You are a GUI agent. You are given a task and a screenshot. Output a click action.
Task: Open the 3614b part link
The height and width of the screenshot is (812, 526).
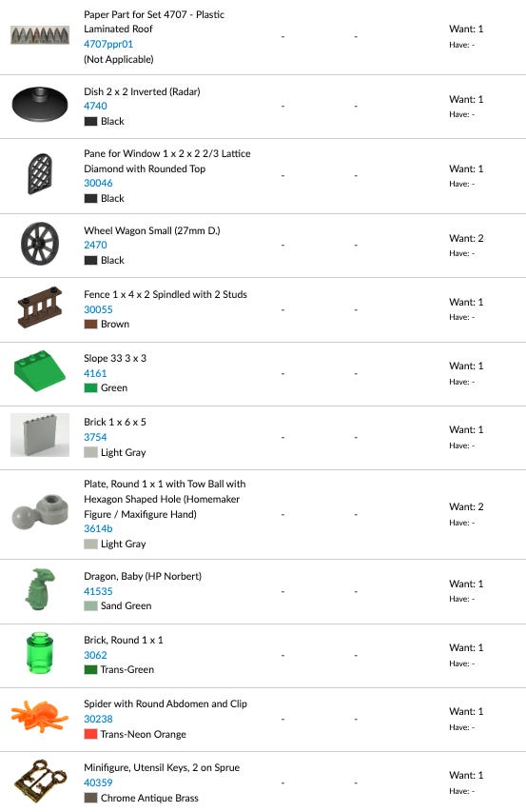[x=98, y=528]
